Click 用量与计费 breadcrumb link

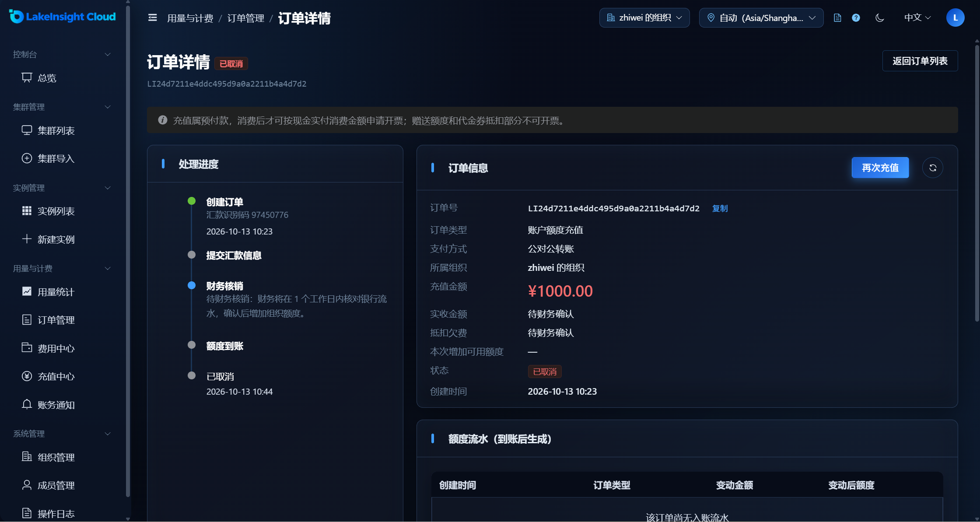(190, 18)
